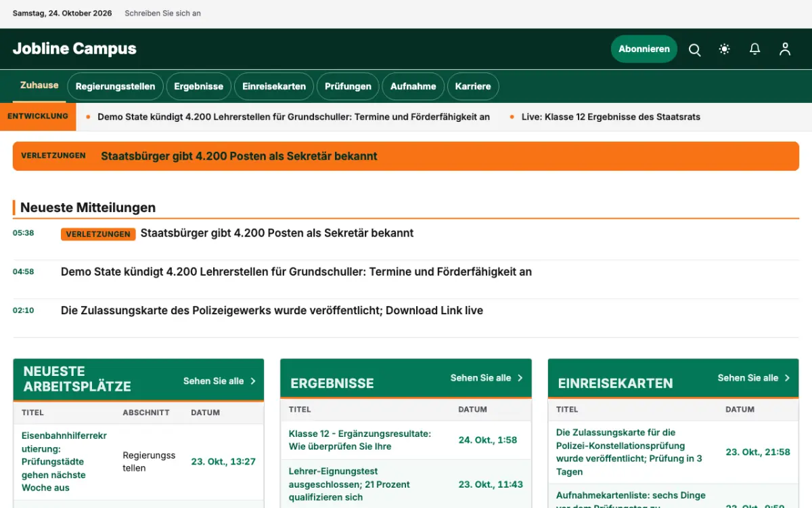Click the ENTWICKLUNG ticker label

[x=38, y=117]
